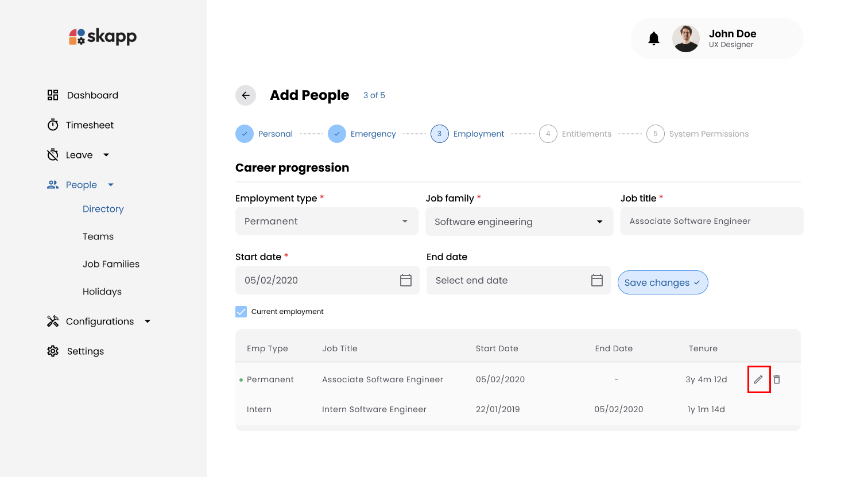Click the Personal step completed checkmark

(245, 133)
